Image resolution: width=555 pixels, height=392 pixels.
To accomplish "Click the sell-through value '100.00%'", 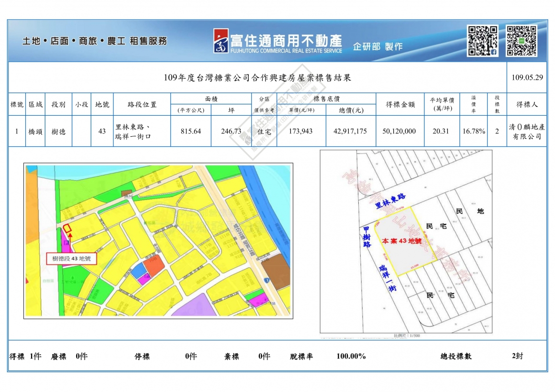I will pyautogui.click(x=351, y=356).
